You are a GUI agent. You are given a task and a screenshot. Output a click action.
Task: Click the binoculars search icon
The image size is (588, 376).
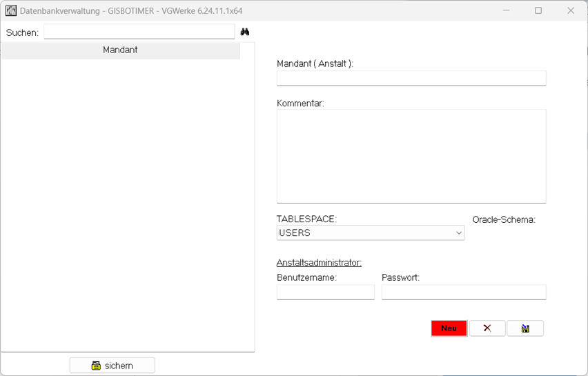point(244,32)
